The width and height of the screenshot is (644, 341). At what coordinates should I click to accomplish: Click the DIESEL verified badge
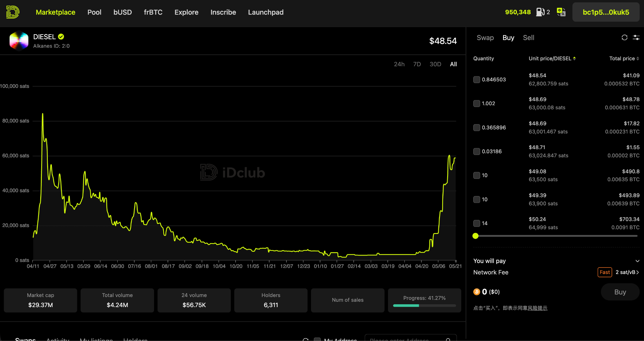(x=61, y=37)
